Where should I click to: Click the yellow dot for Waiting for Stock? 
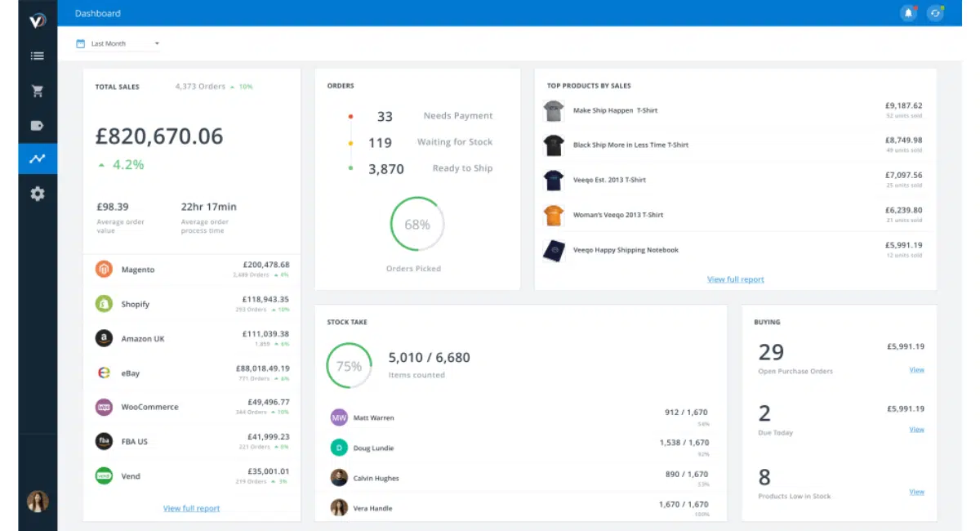tap(350, 143)
